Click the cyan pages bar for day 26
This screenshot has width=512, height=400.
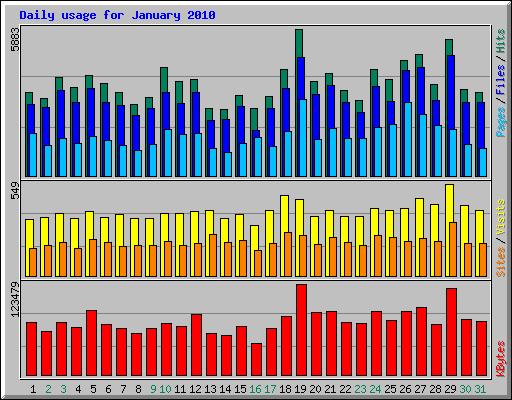point(408,139)
